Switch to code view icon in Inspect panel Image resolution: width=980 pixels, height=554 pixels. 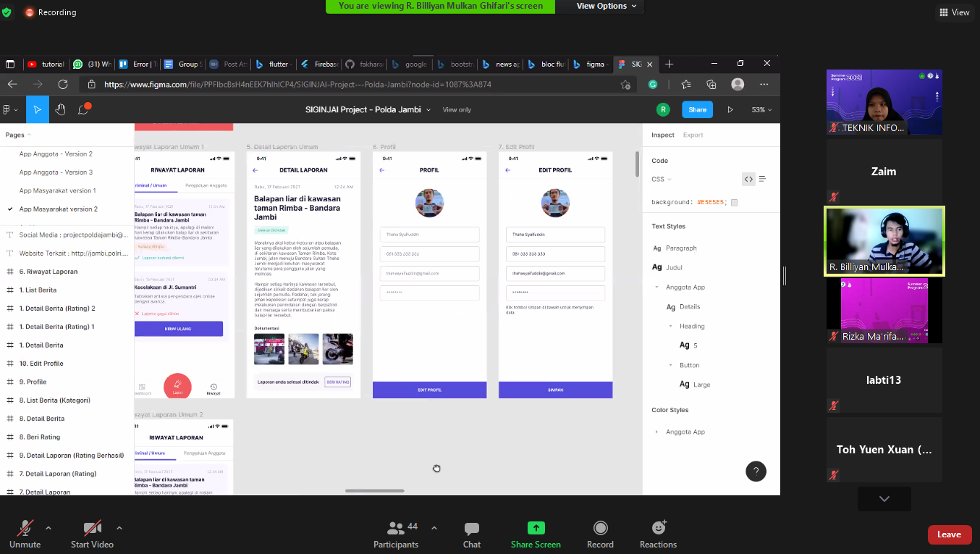tap(748, 179)
